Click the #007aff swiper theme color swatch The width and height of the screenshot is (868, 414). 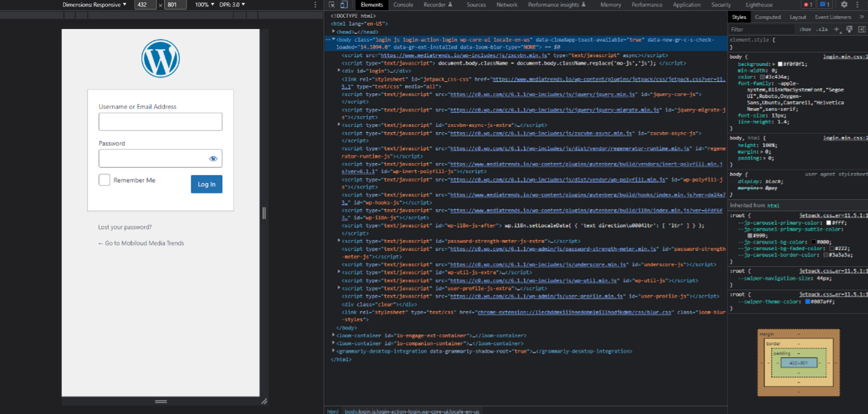(808, 301)
